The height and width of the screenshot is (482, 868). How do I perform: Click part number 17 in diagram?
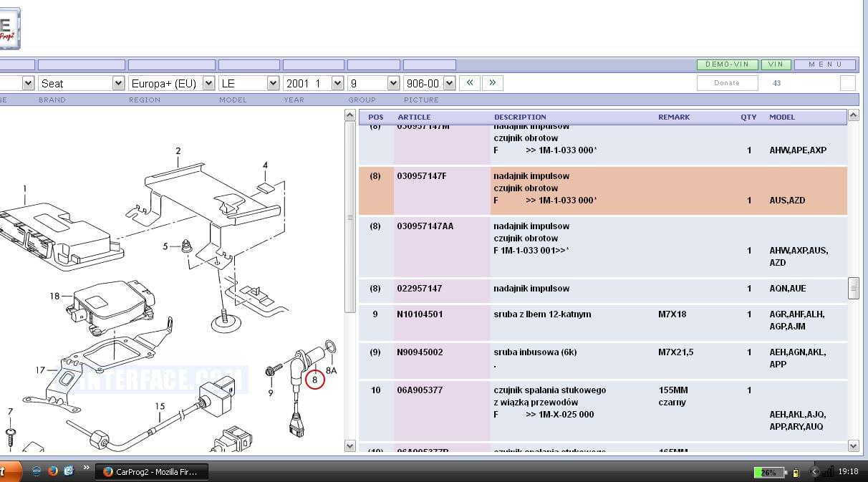click(x=41, y=370)
